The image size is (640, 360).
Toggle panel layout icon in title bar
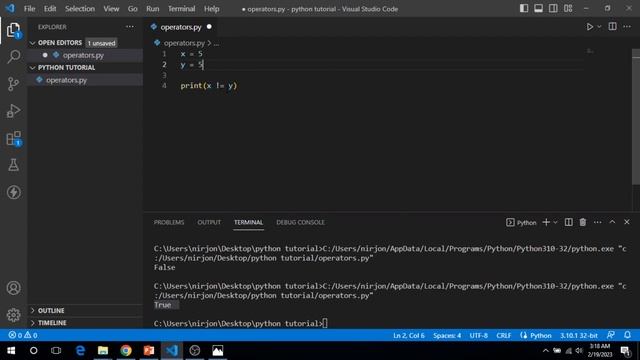click(538, 8)
